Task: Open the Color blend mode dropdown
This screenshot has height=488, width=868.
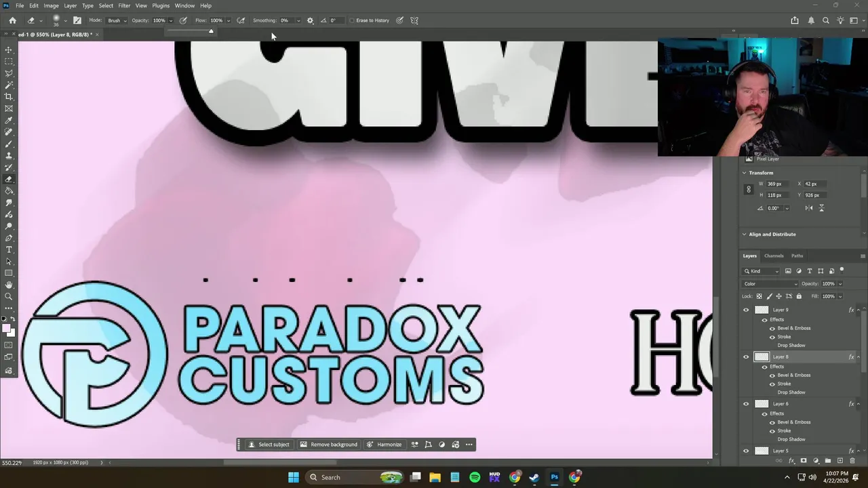Action: [x=771, y=284]
